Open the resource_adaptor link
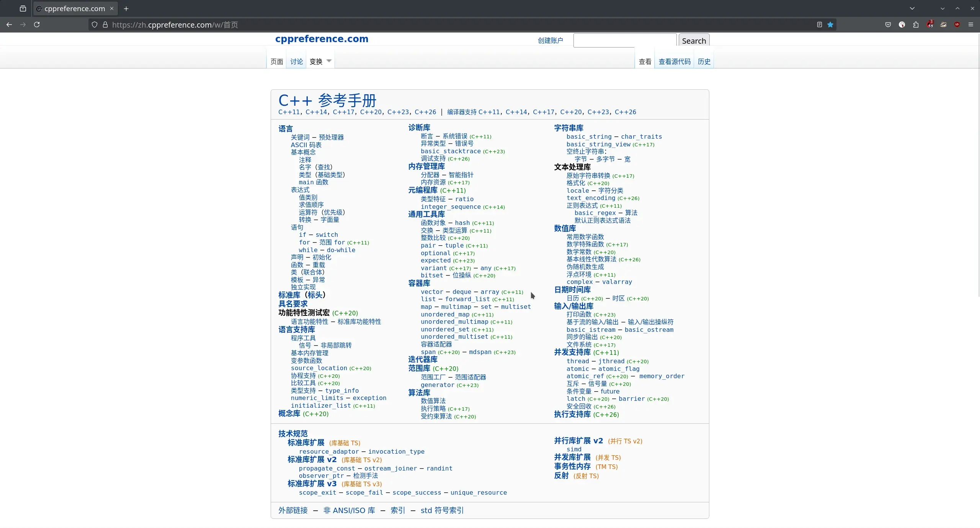 (x=329, y=452)
